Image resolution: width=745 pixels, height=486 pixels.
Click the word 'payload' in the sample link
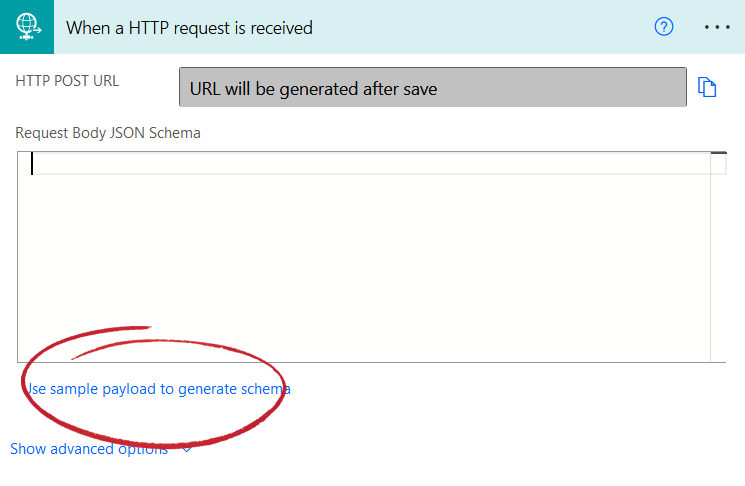pos(129,390)
